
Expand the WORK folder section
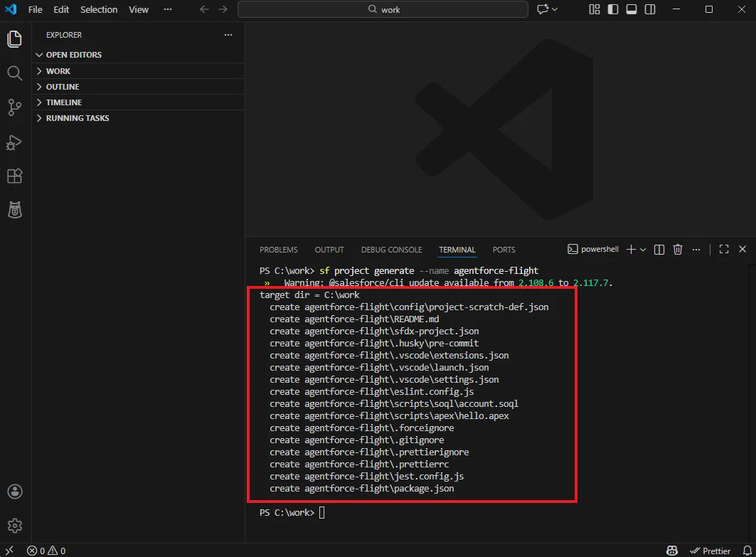click(139, 71)
